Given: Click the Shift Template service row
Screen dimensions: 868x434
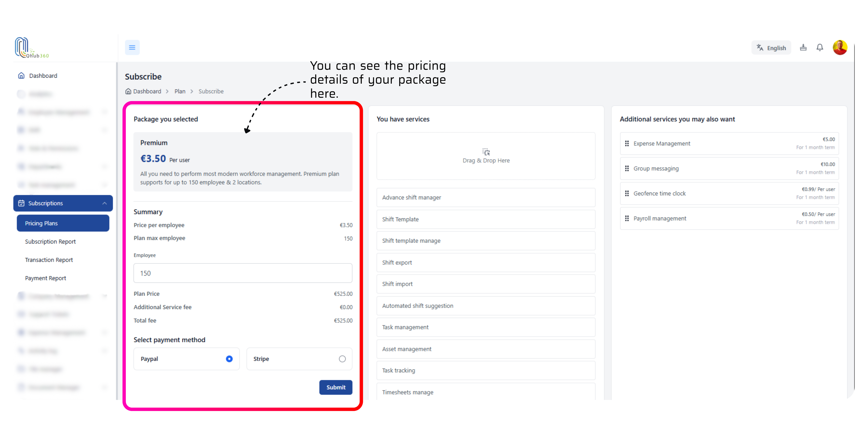Looking at the screenshot, I should coord(486,219).
